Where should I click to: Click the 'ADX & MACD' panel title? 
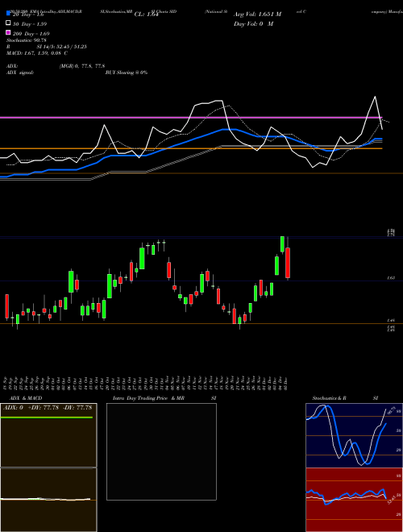26,398
